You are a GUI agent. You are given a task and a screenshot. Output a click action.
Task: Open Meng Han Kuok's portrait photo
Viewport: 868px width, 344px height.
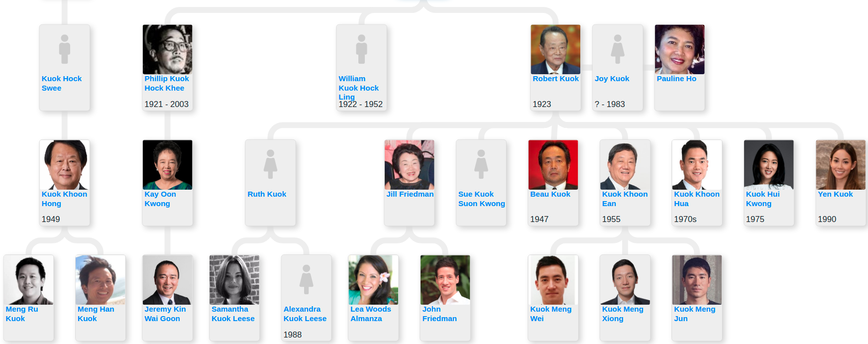(x=101, y=280)
